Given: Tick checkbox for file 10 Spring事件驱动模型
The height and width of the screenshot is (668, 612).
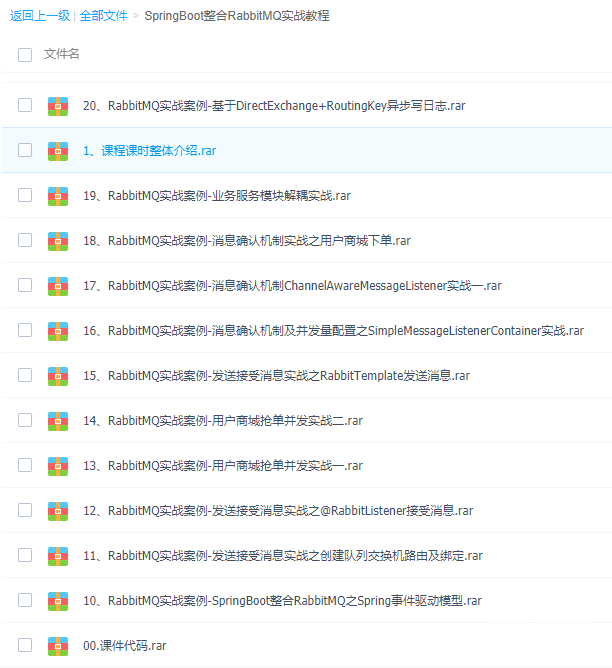Looking at the screenshot, I should click(x=25, y=600).
